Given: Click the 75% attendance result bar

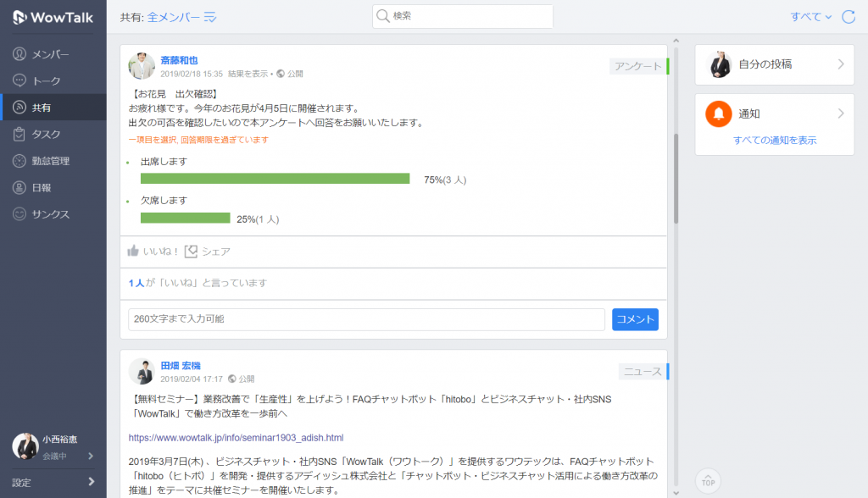Looking at the screenshot, I should [275, 179].
